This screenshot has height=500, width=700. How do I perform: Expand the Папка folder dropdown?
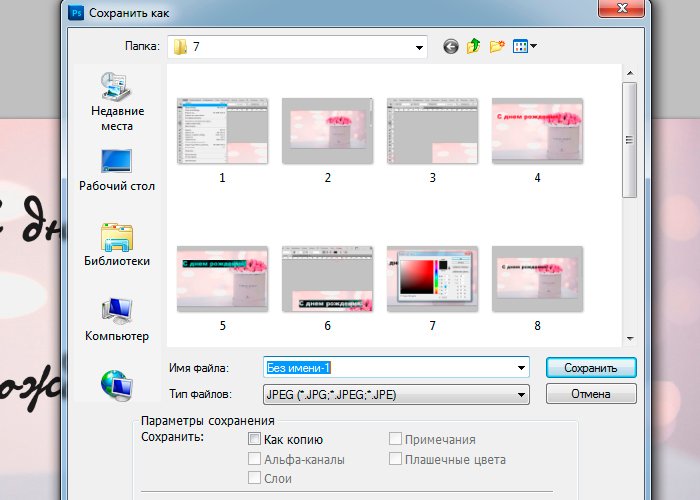point(420,46)
